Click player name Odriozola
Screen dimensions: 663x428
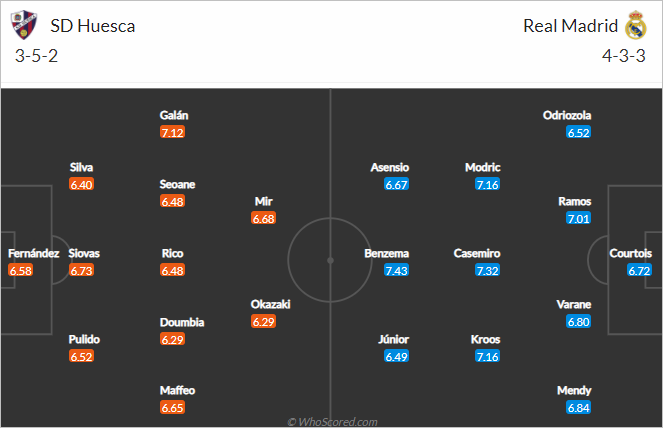pyautogui.click(x=567, y=115)
